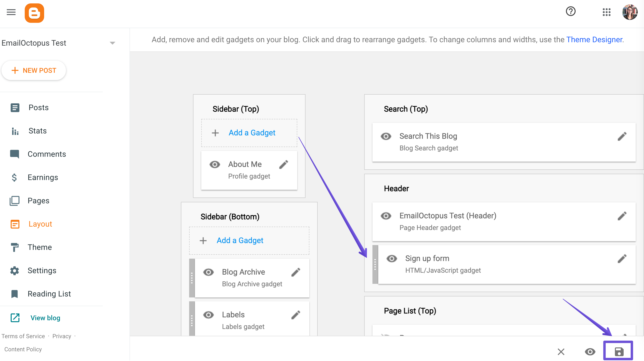Viewport: 644px width, 361px height.
Task: Hide the Blog Archive gadget
Action: click(208, 272)
